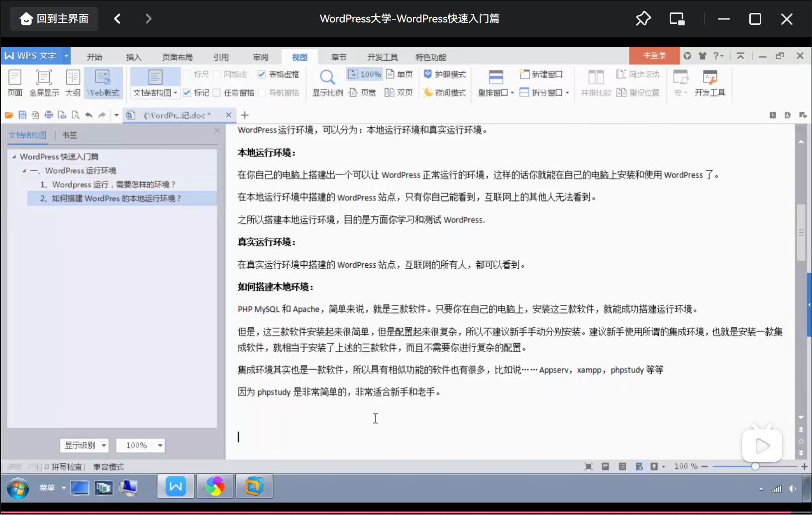
Task: Open the document structure dropdown (文档结构图)
Action: [x=155, y=93]
